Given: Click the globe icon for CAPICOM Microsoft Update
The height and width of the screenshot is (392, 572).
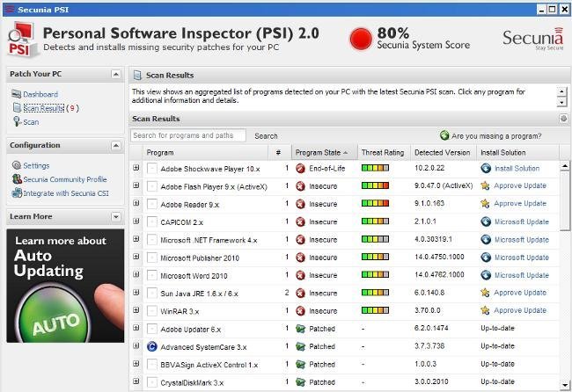Looking at the screenshot, I should tap(486, 221).
